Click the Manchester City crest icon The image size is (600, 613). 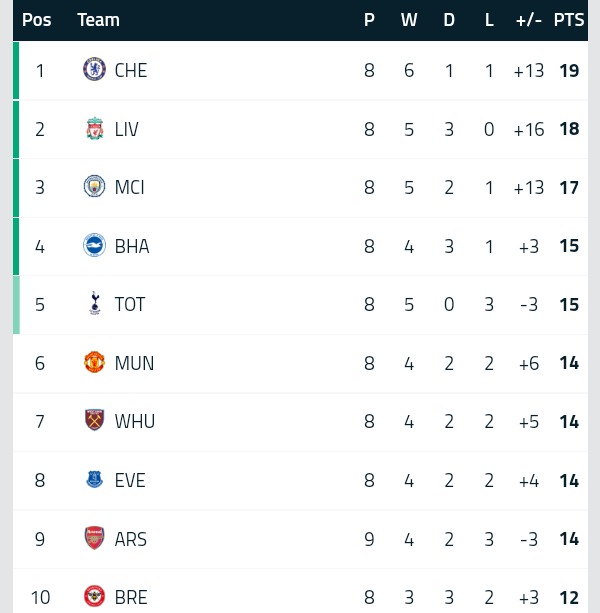[94, 186]
